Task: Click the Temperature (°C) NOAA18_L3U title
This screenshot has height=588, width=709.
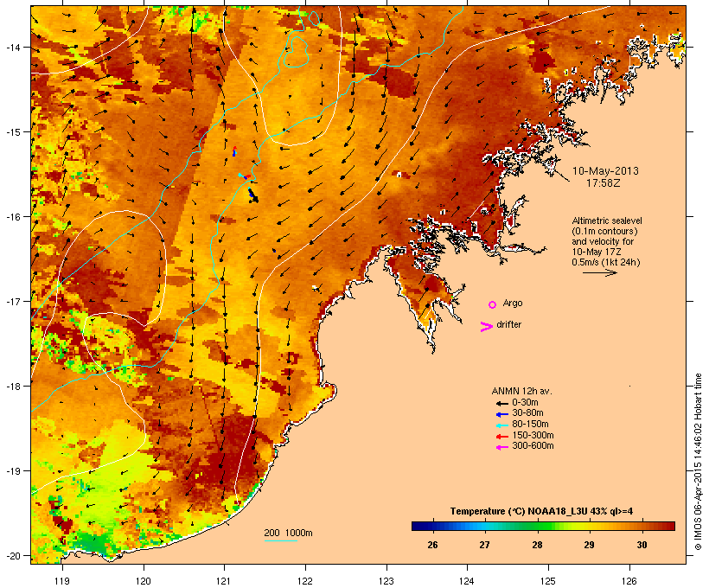Action: coord(541,512)
